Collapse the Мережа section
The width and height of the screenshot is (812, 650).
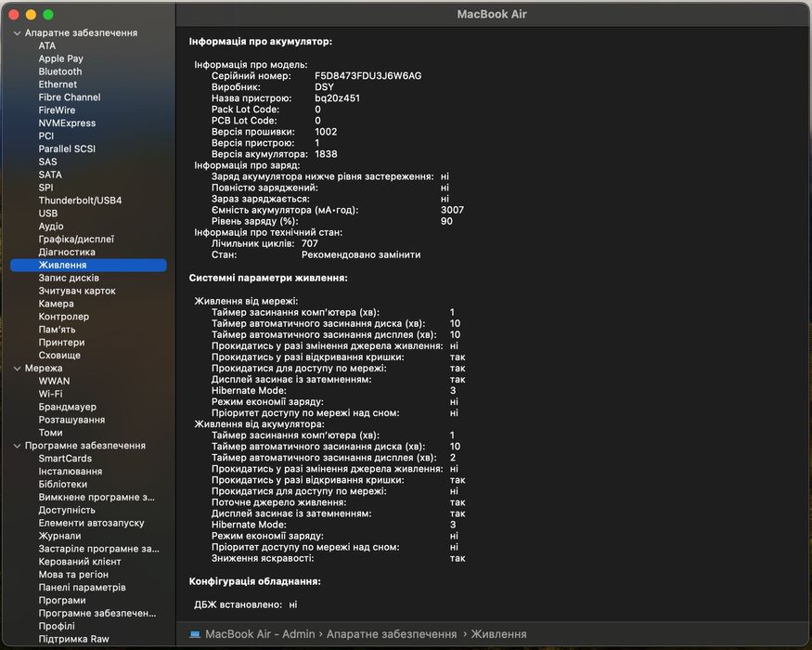[18, 369]
